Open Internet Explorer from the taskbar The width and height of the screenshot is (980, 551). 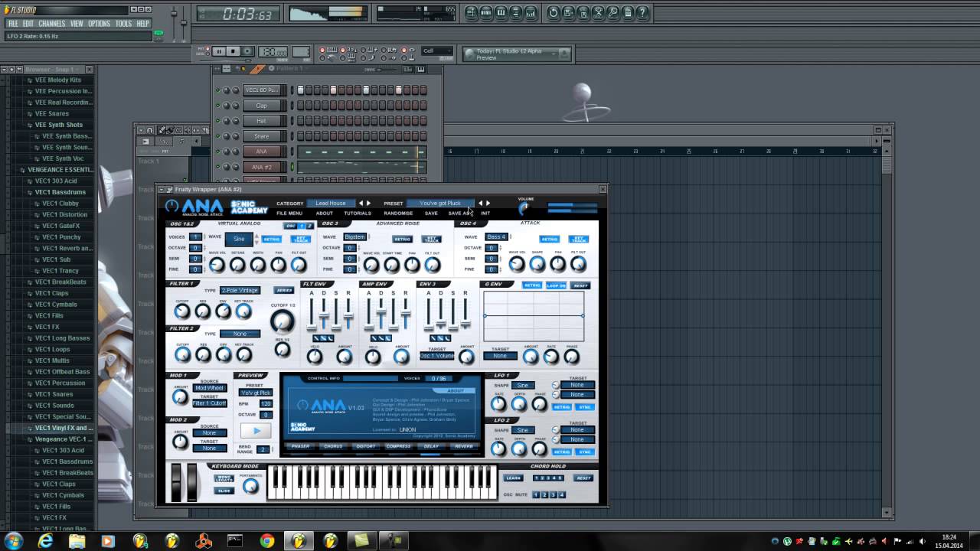(x=46, y=541)
